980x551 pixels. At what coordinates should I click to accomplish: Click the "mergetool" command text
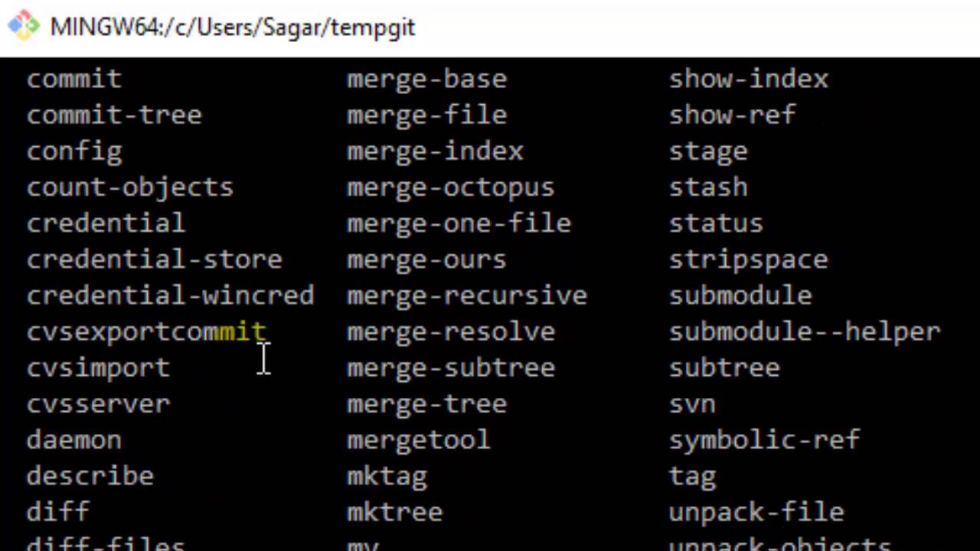pyautogui.click(x=419, y=440)
